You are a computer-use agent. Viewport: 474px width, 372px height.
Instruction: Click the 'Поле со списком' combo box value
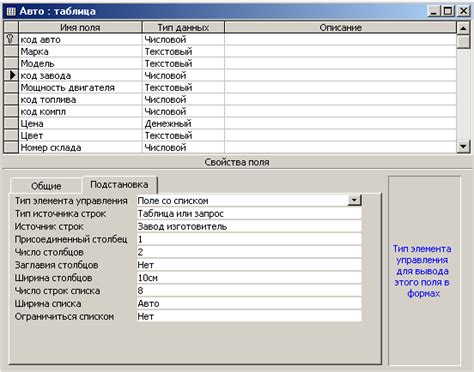tap(242, 200)
